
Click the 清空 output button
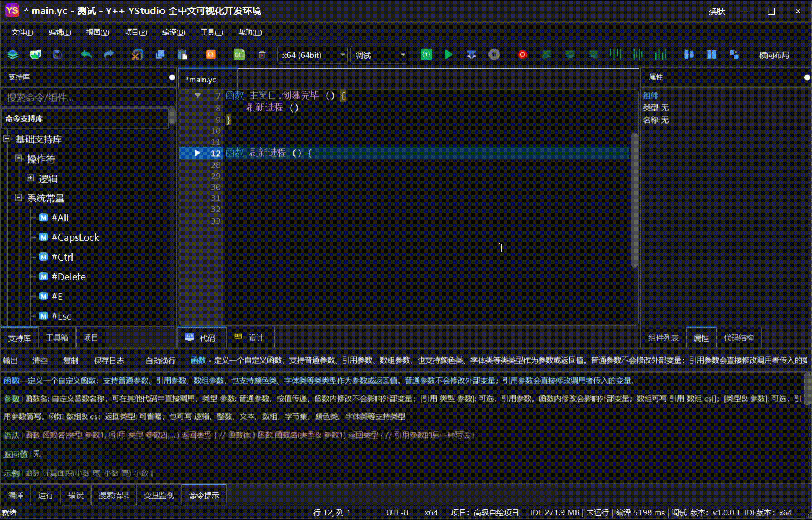(40, 360)
